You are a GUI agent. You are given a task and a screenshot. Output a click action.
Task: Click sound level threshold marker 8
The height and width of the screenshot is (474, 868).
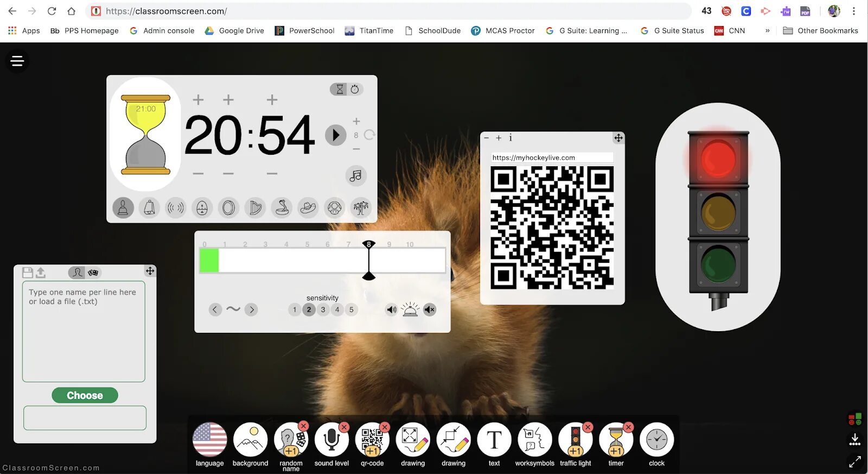pyautogui.click(x=369, y=245)
